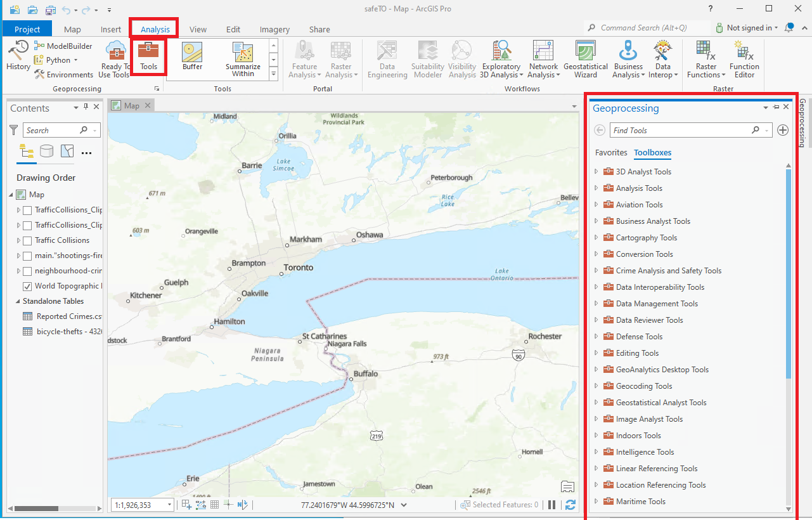This screenshot has width=812, height=520.
Task: List layers by selection
Action: (x=67, y=151)
